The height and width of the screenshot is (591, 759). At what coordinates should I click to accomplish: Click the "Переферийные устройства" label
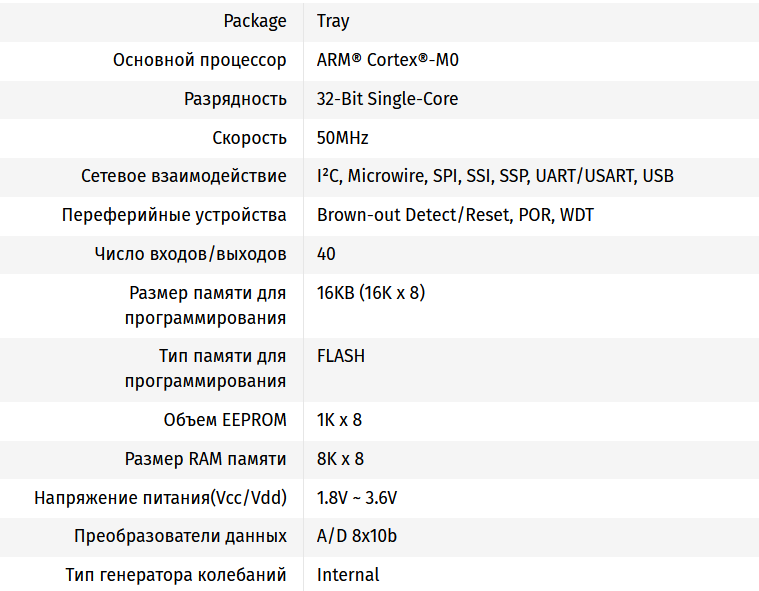(174, 215)
